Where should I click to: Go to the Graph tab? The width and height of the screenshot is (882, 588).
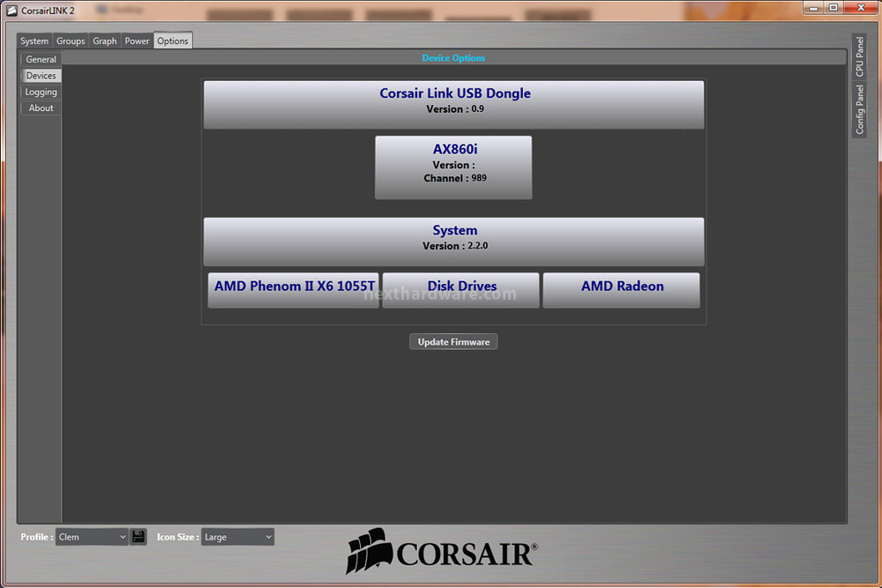click(x=105, y=41)
